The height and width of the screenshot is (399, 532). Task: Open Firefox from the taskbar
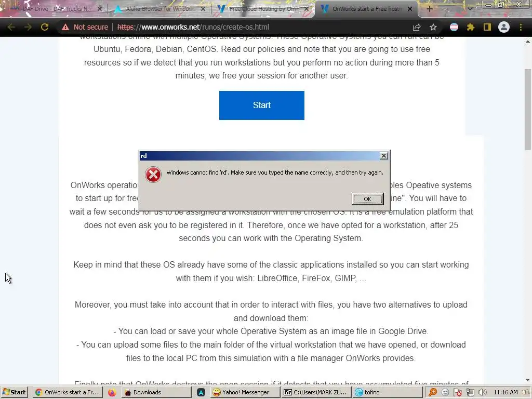click(x=112, y=392)
